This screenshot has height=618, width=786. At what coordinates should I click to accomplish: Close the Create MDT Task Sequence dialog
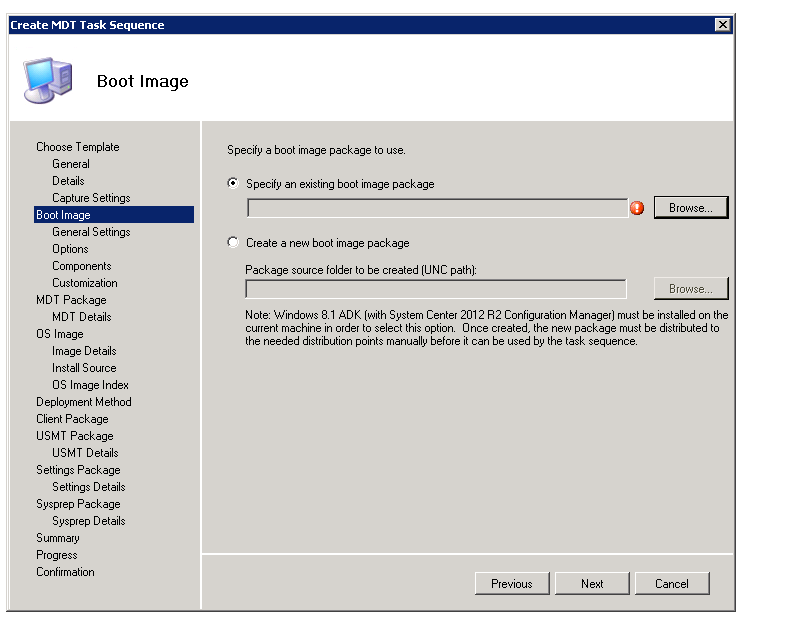tap(722, 24)
